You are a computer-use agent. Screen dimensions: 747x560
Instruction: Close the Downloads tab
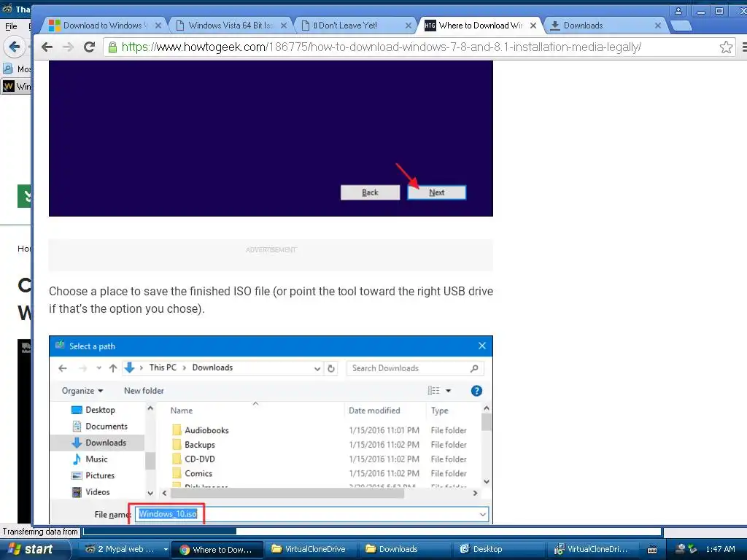click(x=658, y=26)
